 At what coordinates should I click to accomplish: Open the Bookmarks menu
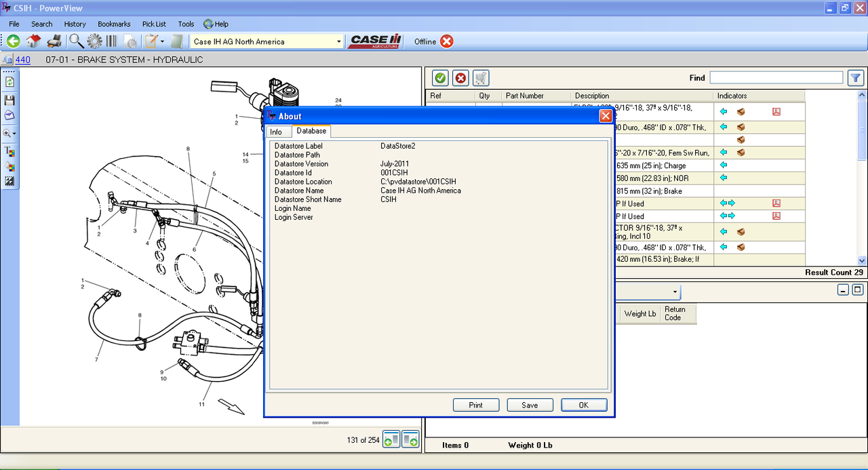(x=114, y=24)
